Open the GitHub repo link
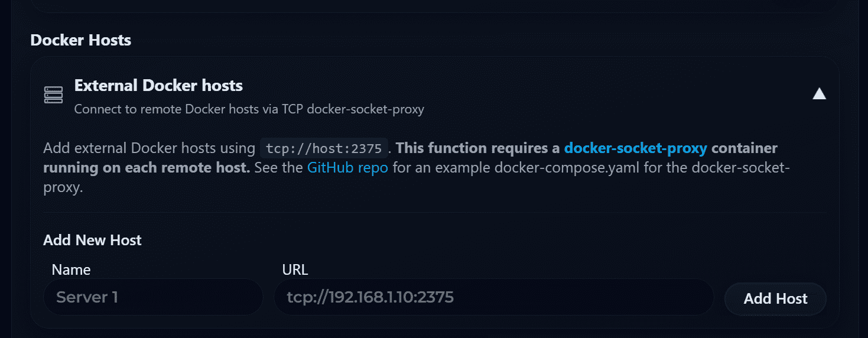This screenshot has width=868, height=338. [x=347, y=167]
